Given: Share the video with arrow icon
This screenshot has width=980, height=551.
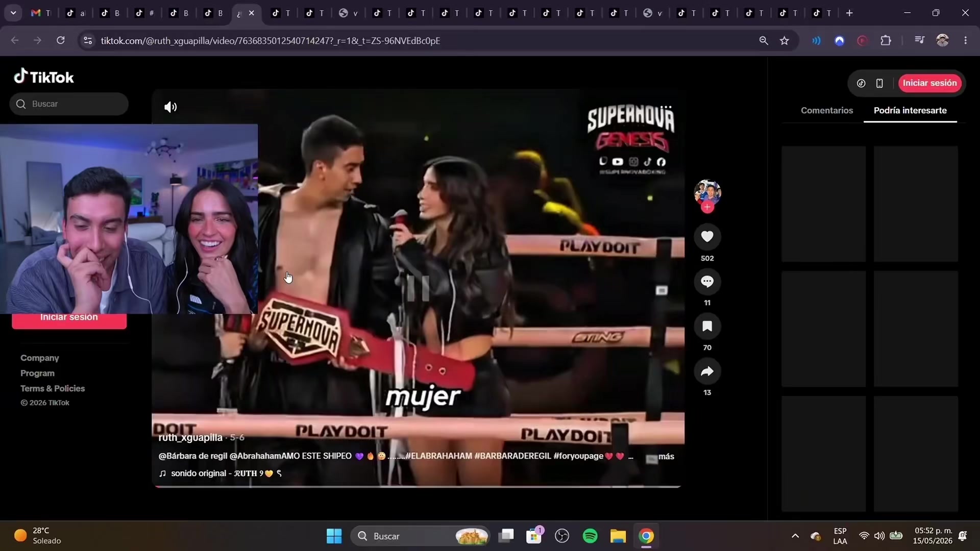Looking at the screenshot, I should pyautogui.click(x=707, y=371).
